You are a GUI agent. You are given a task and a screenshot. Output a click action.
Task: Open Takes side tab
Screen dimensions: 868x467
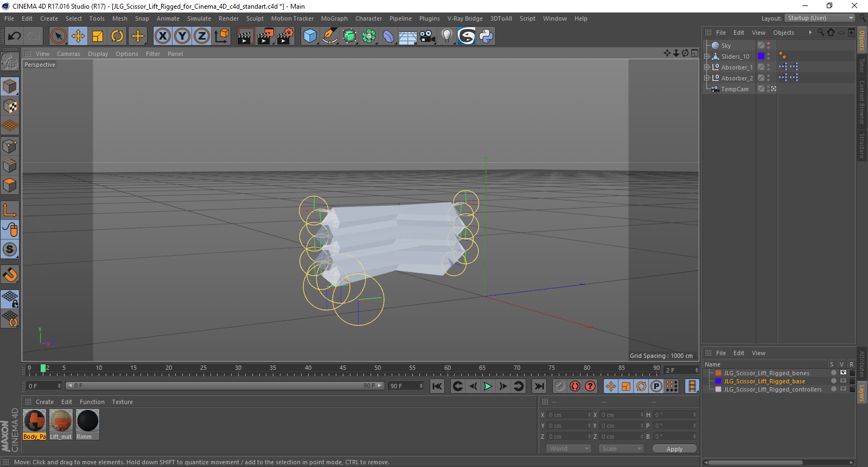pyautogui.click(x=861, y=65)
